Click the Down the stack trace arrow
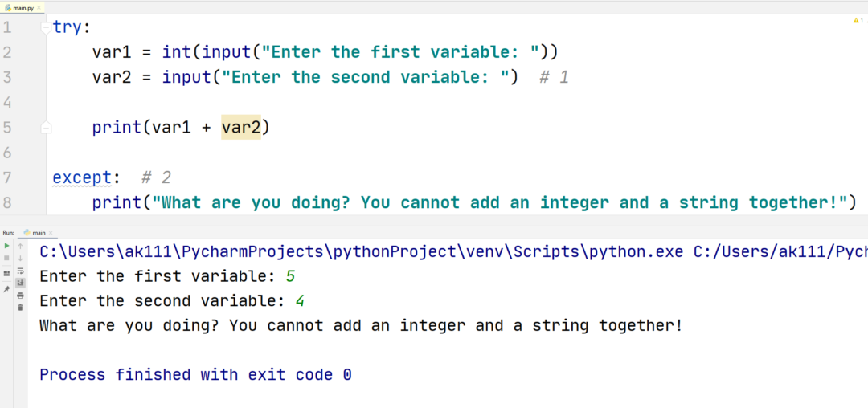This screenshot has width=868, height=408. (x=21, y=259)
